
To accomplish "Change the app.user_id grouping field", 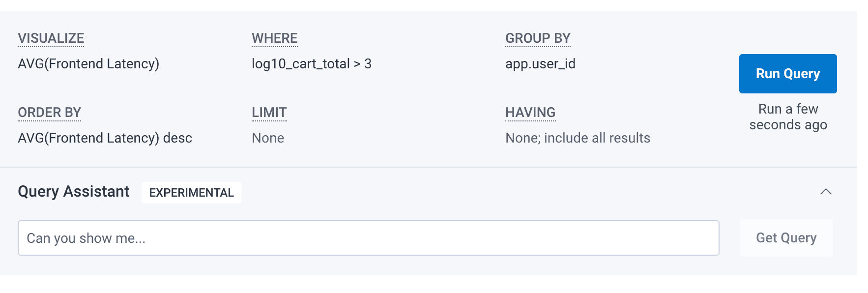I will (x=541, y=63).
